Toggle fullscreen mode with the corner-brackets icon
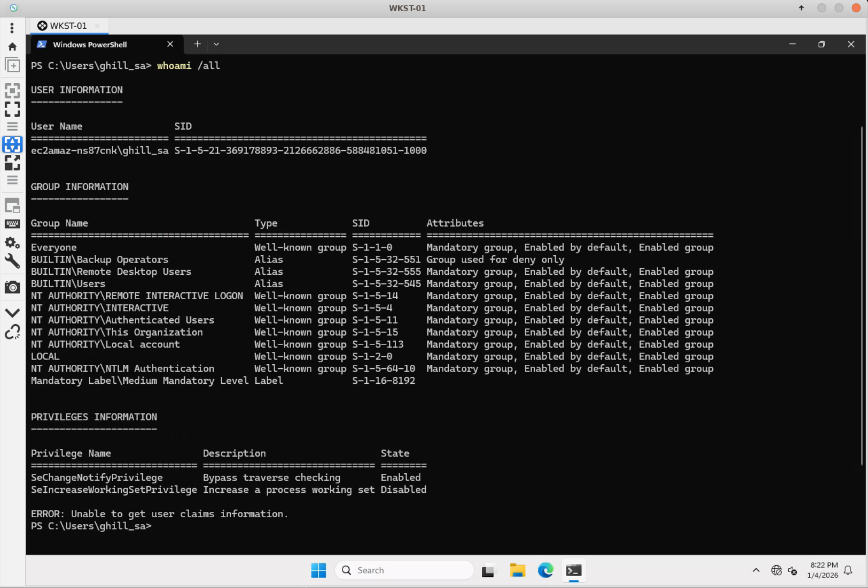Viewport: 868px width, 588px height. (x=12, y=109)
